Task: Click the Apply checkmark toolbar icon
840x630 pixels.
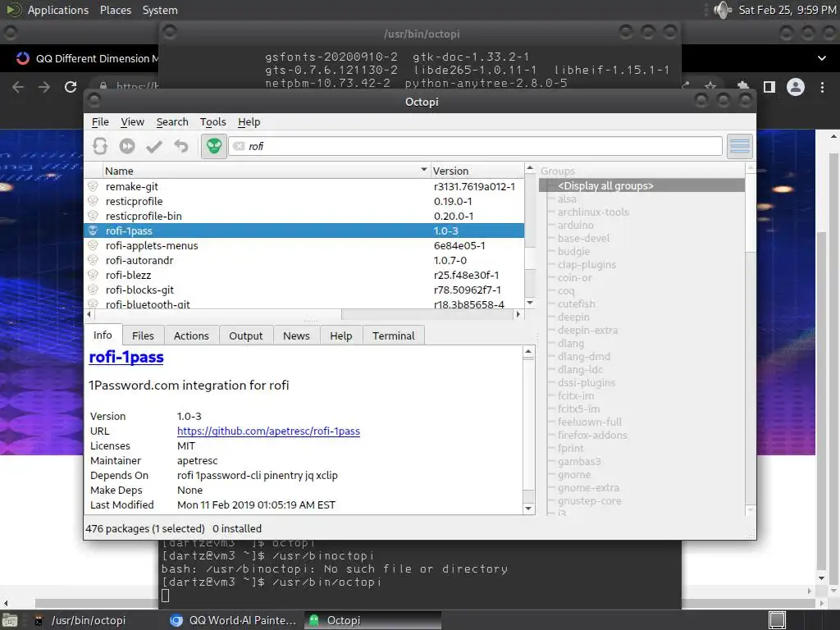Action: click(x=154, y=146)
